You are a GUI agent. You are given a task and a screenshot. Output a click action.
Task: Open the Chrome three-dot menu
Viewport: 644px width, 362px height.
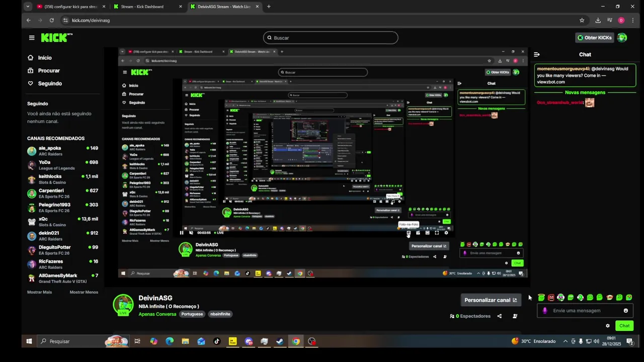[x=632, y=20]
